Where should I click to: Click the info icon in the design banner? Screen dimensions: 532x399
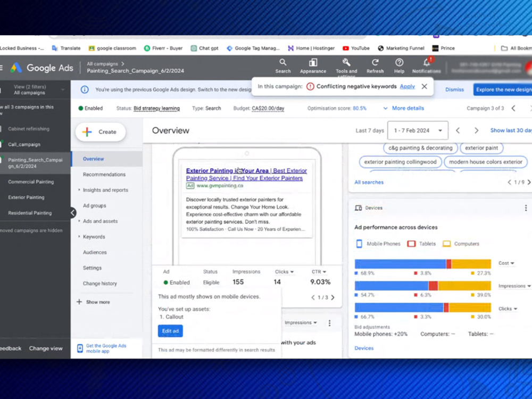pos(85,89)
